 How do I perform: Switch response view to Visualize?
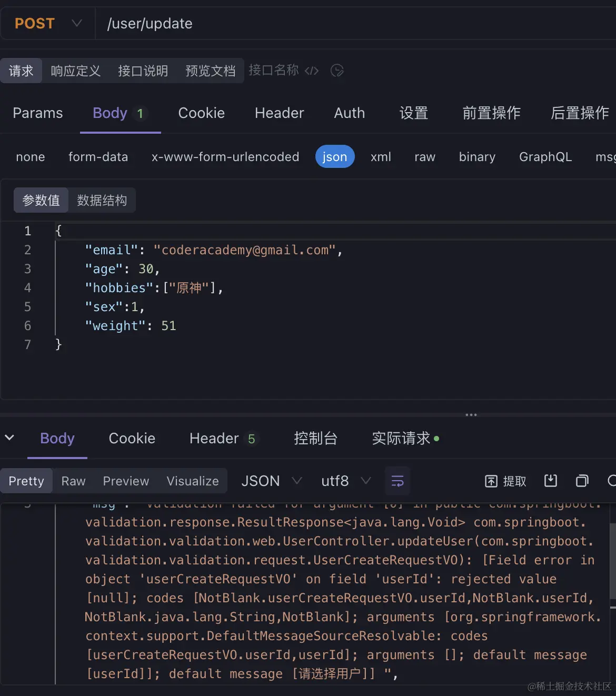tap(193, 481)
